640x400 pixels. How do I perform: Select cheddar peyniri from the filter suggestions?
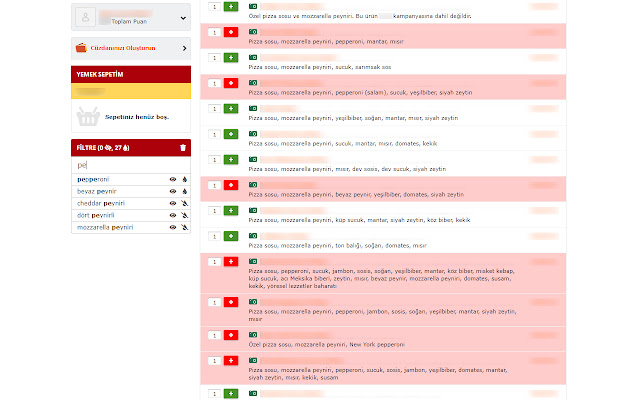pyautogui.click(x=101, y=203)
